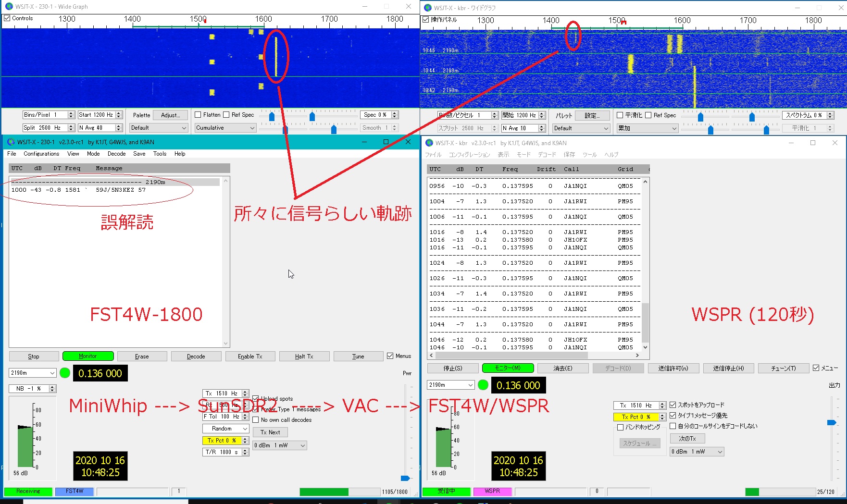The height and width of the screenshot is (504, 847).
Task: Click the palette Adjust... button
Action: click(171, 115)
